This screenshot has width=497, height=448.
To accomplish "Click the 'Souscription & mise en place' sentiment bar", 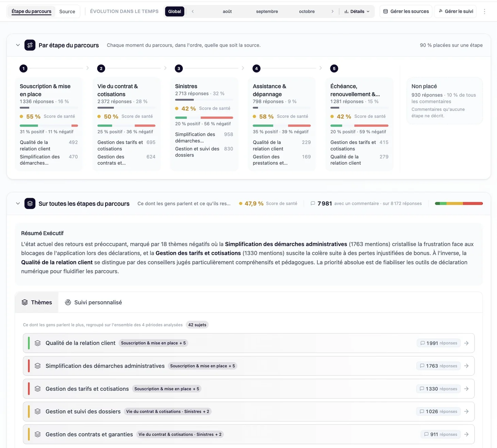I will click(x=49, y=126).
